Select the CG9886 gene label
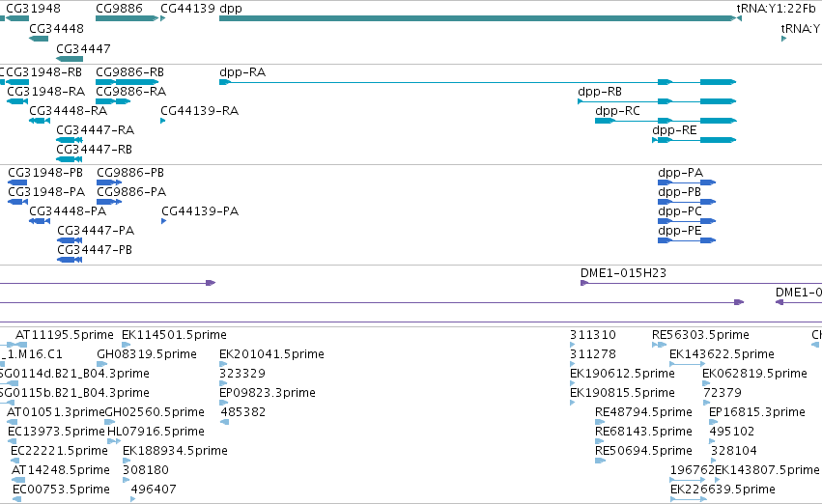The height and width of the screenshot is (504, 822). (119, 9)
